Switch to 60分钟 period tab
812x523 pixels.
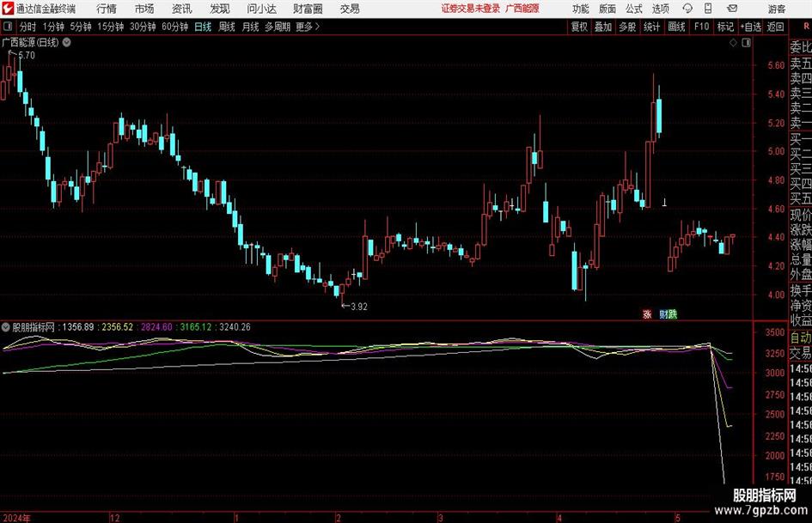tap(175, 27)
